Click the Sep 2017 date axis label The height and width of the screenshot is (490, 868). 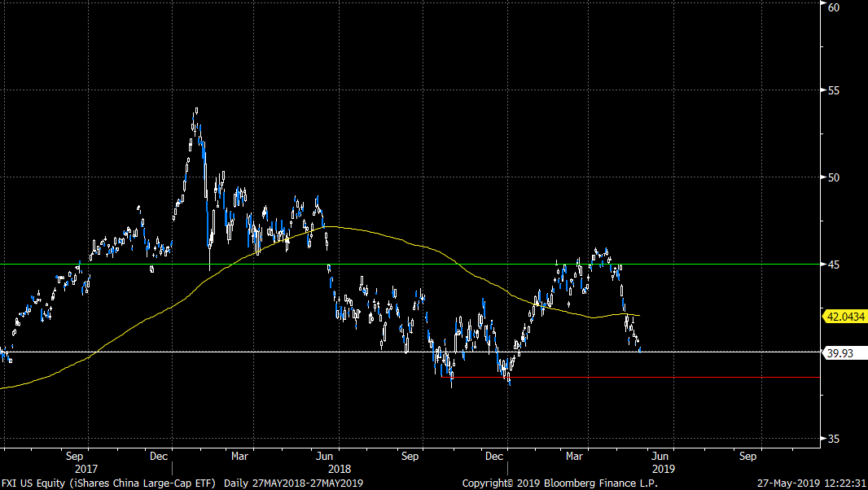74,457
